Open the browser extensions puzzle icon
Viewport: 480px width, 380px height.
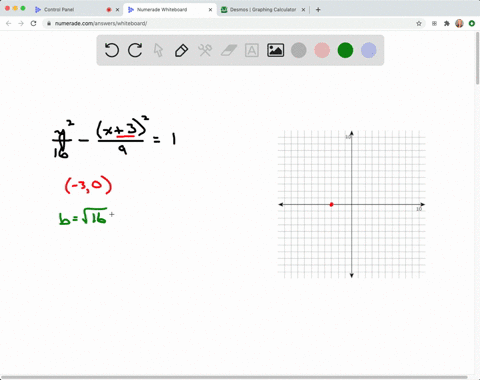tap(447, 23)
